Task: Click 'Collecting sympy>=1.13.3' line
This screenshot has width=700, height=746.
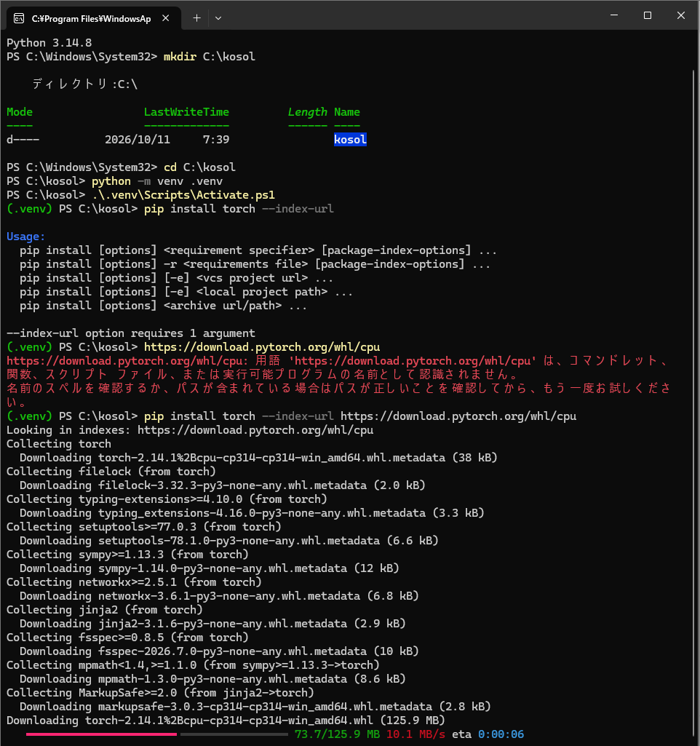Action: point(127,555)
